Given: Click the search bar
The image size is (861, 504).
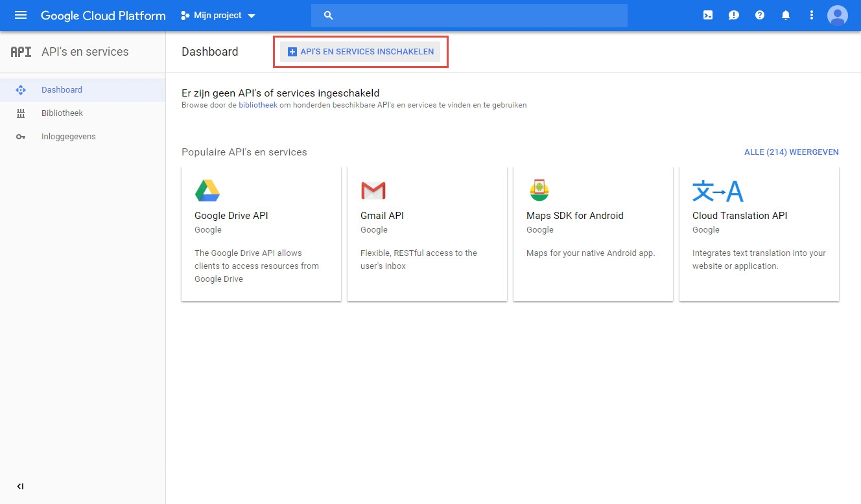Looking at the screenshot, I should pyautogui.click(x=468, y=15).
